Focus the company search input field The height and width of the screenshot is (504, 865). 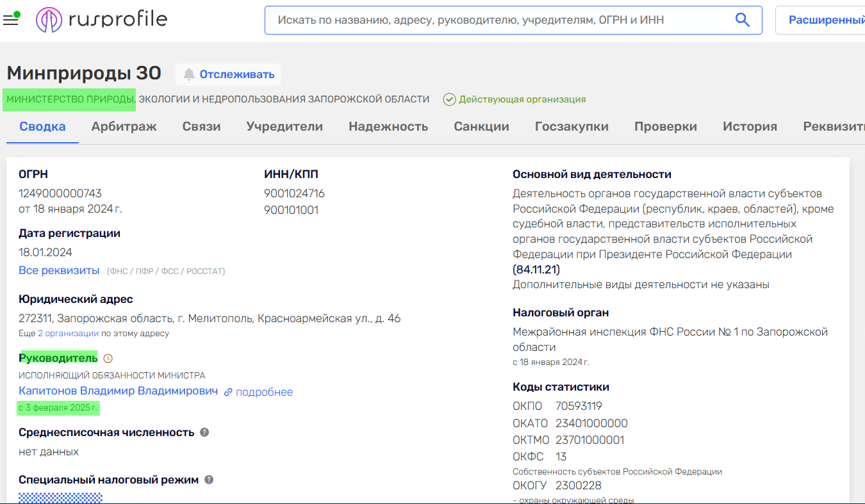[500, 20]
